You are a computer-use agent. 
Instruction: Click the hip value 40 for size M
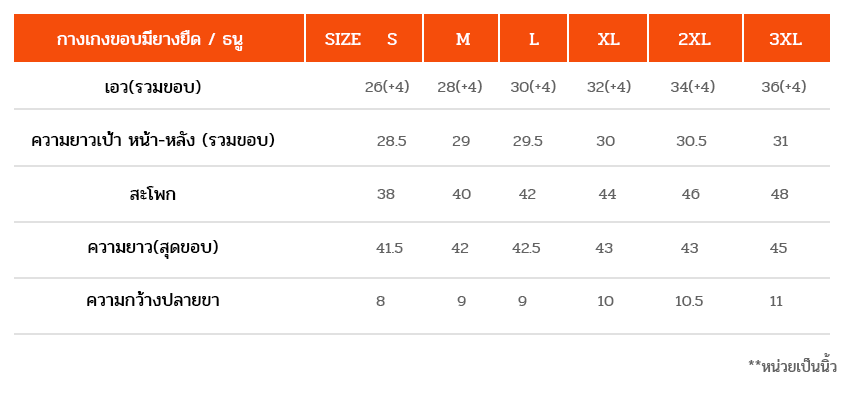pos(461,194)
